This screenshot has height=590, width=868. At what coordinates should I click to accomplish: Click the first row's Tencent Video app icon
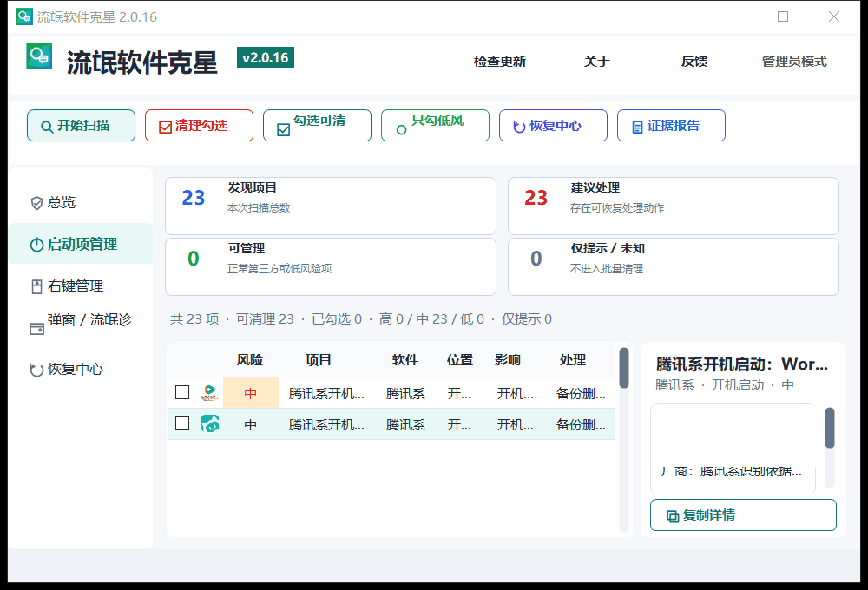pyautogui.click(x=209, y=393)
